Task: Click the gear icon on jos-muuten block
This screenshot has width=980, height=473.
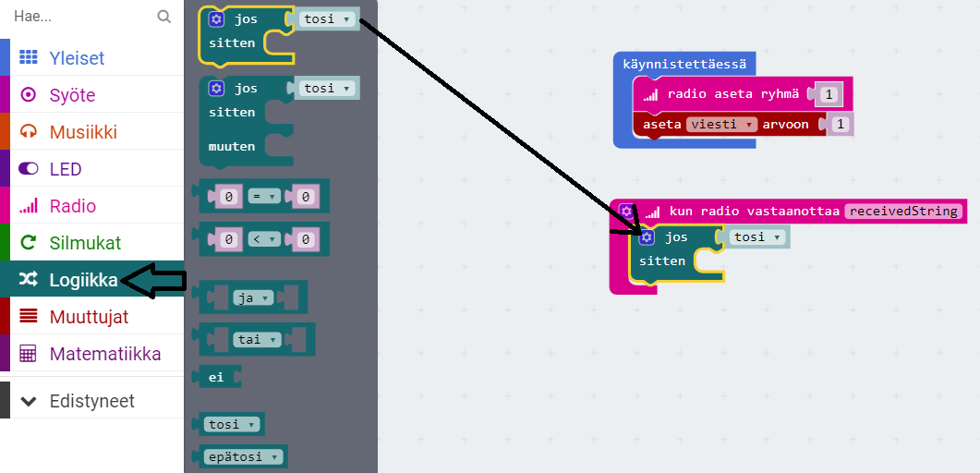Action: click(x=216, y=89)
